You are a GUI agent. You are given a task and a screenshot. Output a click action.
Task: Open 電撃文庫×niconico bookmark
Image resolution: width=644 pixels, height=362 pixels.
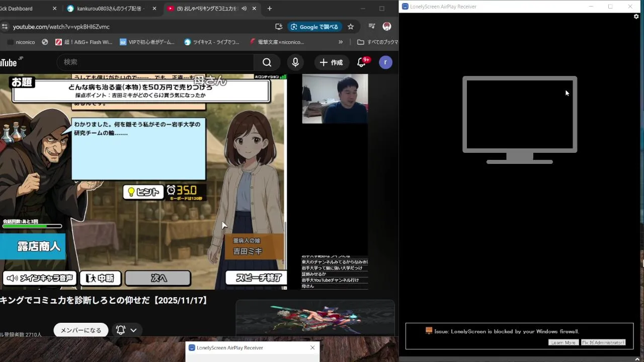pos(277,42)
